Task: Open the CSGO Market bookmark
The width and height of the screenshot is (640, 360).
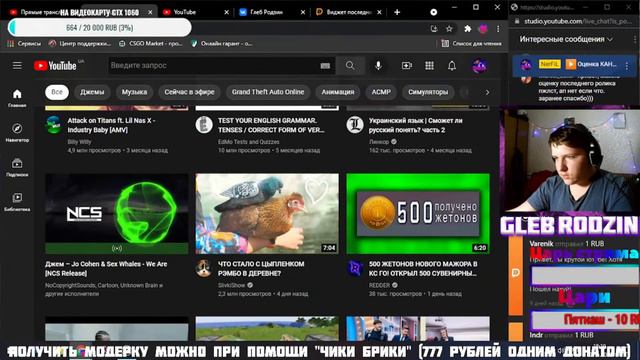Action: [x=151, y=43]
